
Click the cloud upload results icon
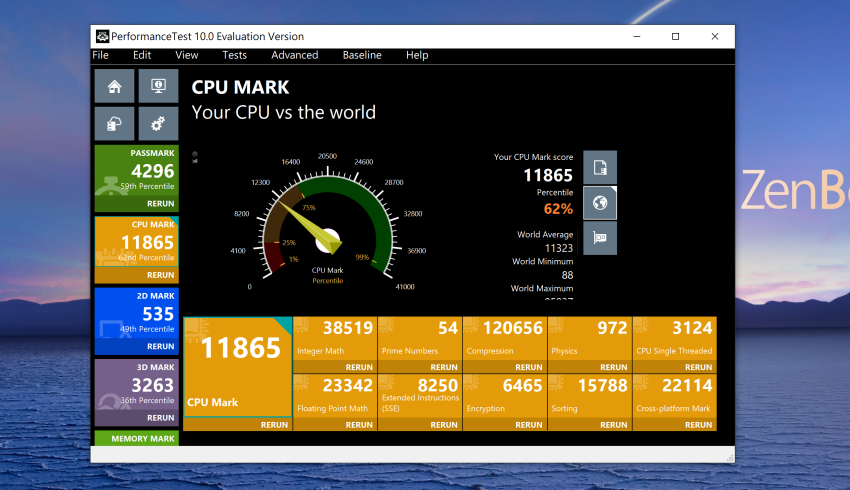pos(114,124)
